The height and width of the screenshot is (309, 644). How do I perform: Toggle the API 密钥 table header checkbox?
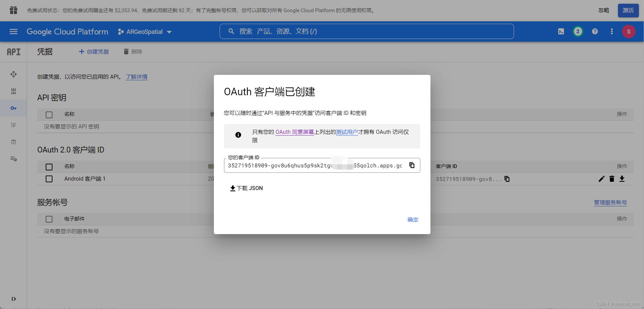tap(49, 115)
